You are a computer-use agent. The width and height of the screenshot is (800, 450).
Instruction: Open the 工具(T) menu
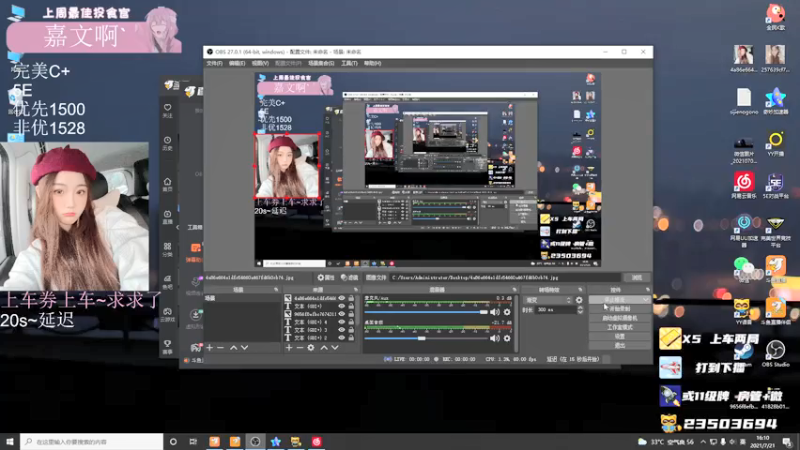(x=349, y=63)
